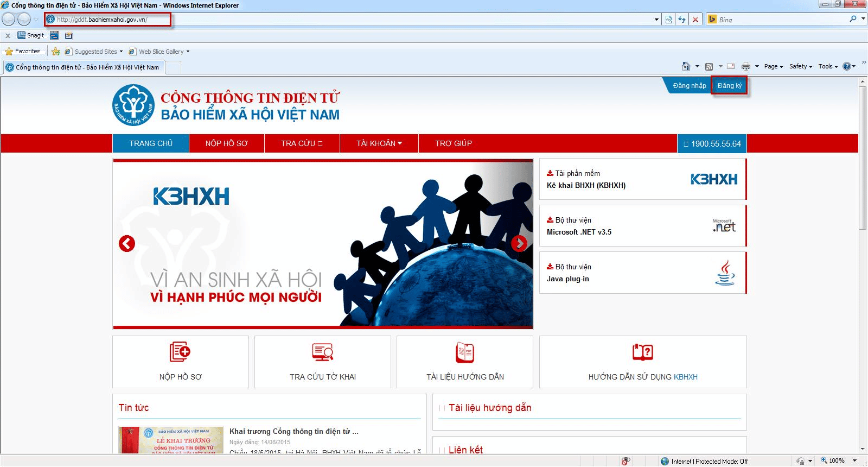
Task: Click the vertical scrollbar thumb
Action: point(863,157)
